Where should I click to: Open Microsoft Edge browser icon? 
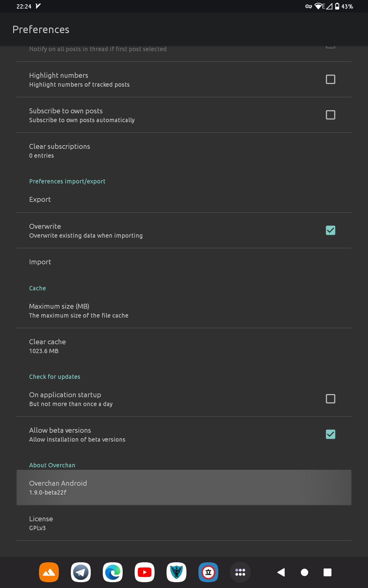coord(113,572)
